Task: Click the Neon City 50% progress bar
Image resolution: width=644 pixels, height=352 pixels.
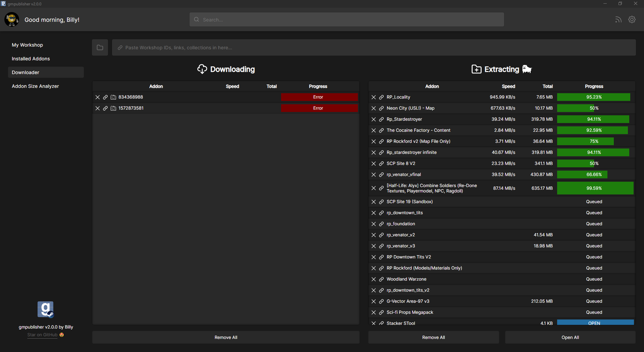Action: click(x=594, y=108)
